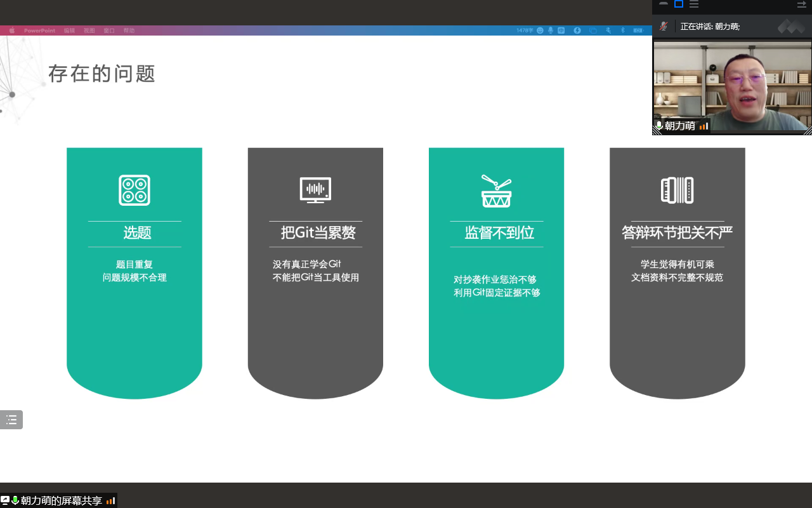Click the 选题 card heading on slide
The height and width of the screenshot is (508, 812).
tap(137, 233)
